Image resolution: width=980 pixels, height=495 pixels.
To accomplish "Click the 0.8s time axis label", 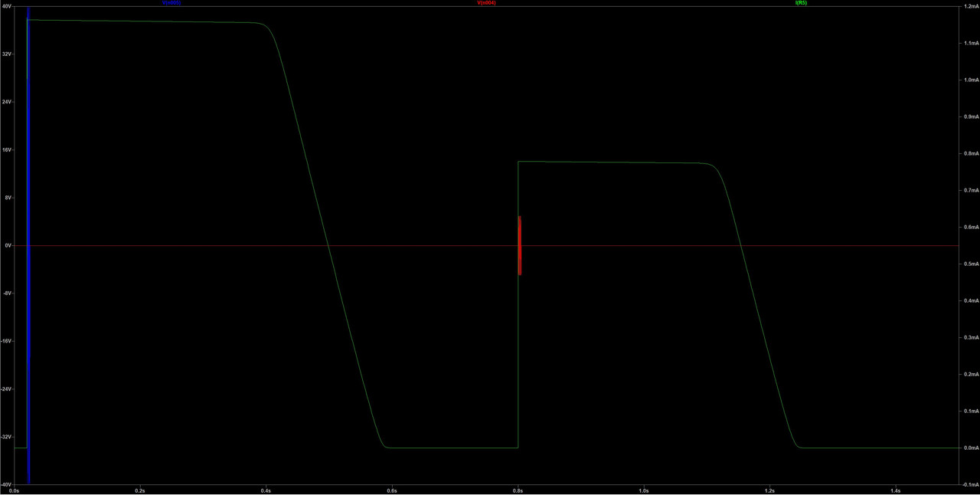I will pyautogui.click(x=518, y=490).
